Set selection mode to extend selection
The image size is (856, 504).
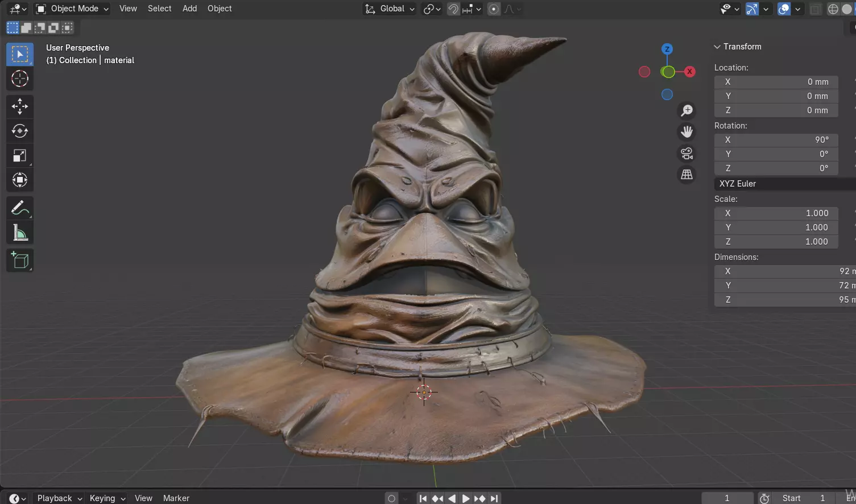click(x=26, y=28)
